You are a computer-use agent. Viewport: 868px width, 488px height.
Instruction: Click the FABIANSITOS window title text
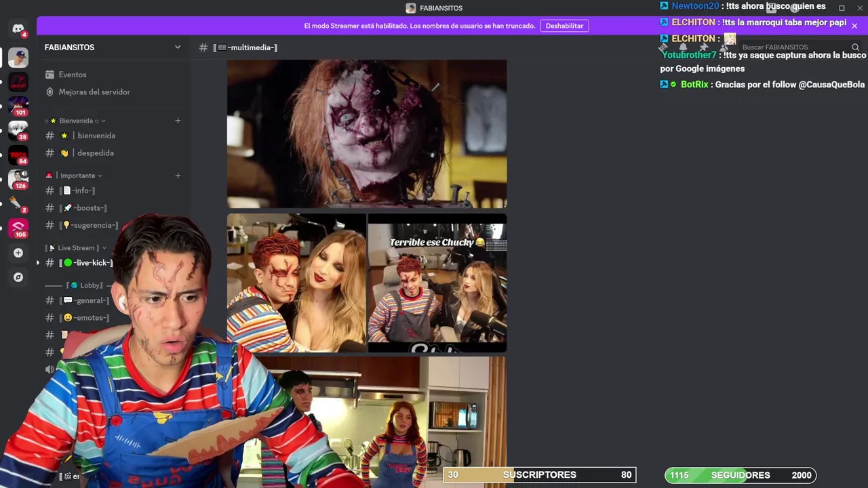click(x=441, y=8)
